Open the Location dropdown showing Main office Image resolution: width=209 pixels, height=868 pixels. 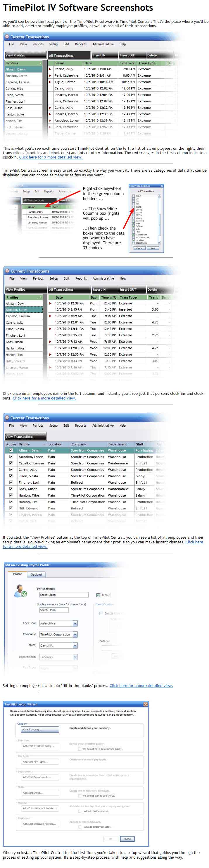point(75,624)
